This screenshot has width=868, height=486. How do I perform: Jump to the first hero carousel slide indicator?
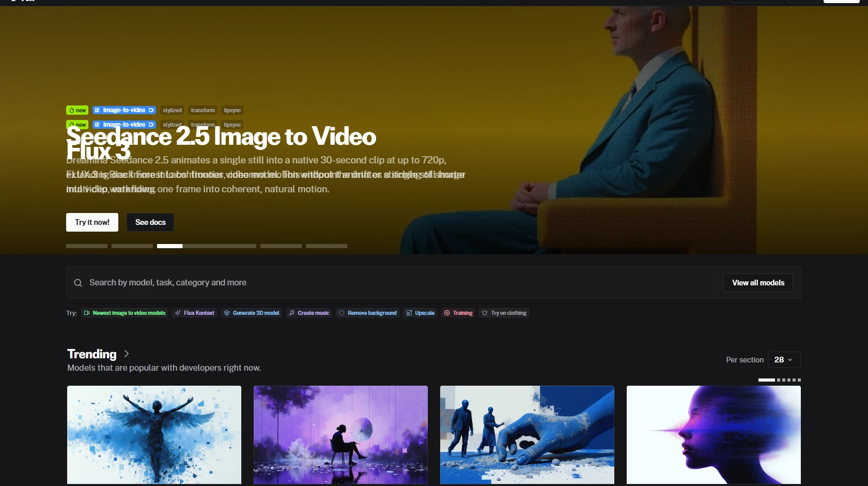click(87, 246)
